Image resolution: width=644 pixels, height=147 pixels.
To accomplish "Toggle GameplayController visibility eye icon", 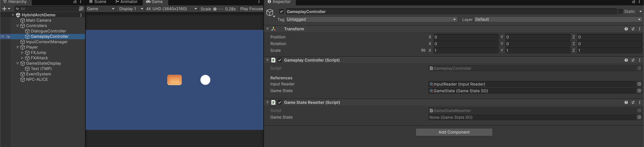I will 3,37.
